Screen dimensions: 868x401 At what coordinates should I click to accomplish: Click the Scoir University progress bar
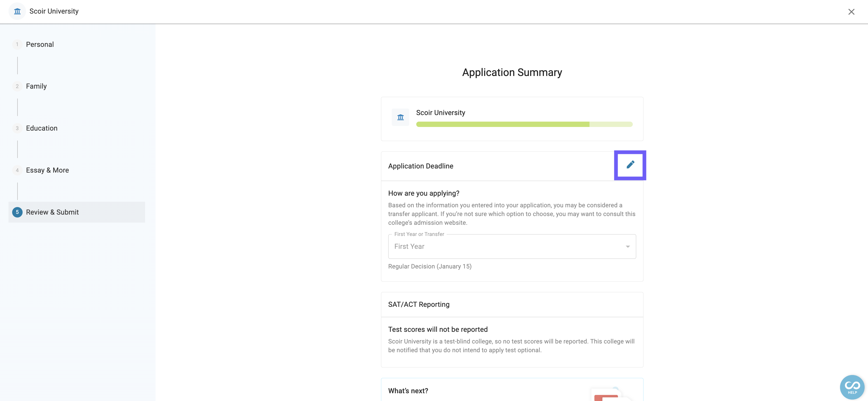tap(524, 124)
